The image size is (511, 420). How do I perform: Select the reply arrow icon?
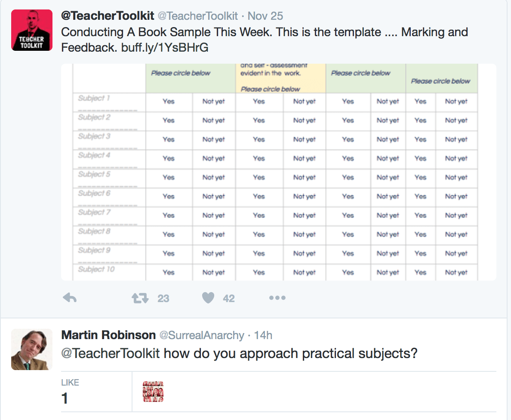pos(69,297)
